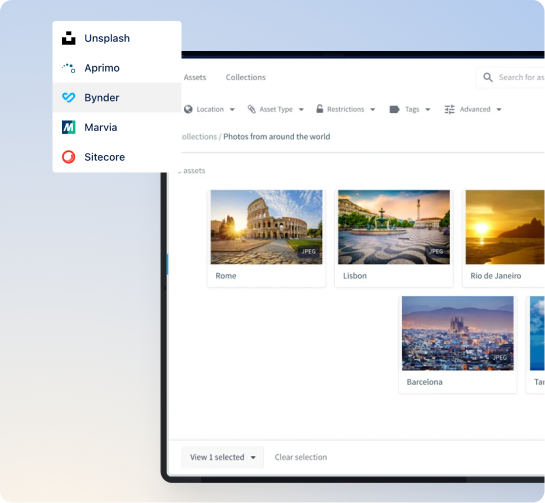The image size is (545, 503).
Task: Select the Bynder integration entry
Action: (x=117, y=97)
